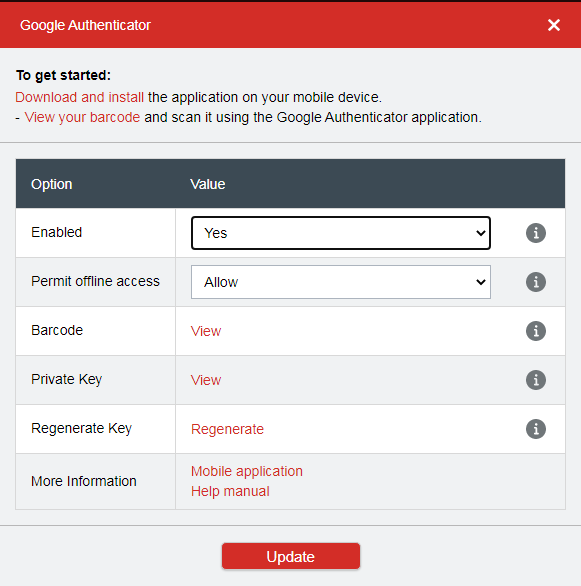Click the Regenerate link

pyautogui.click(x=227, y=429)
